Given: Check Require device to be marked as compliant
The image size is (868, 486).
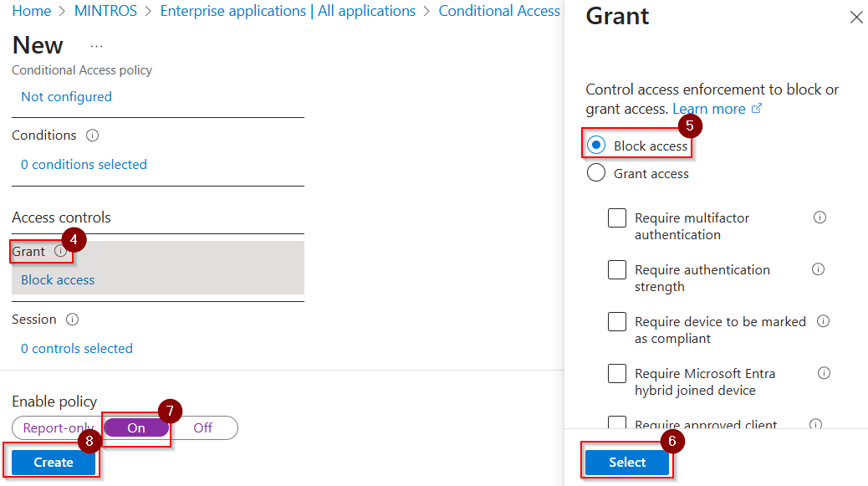Looking at the screenshot, I should pos(617,321).
